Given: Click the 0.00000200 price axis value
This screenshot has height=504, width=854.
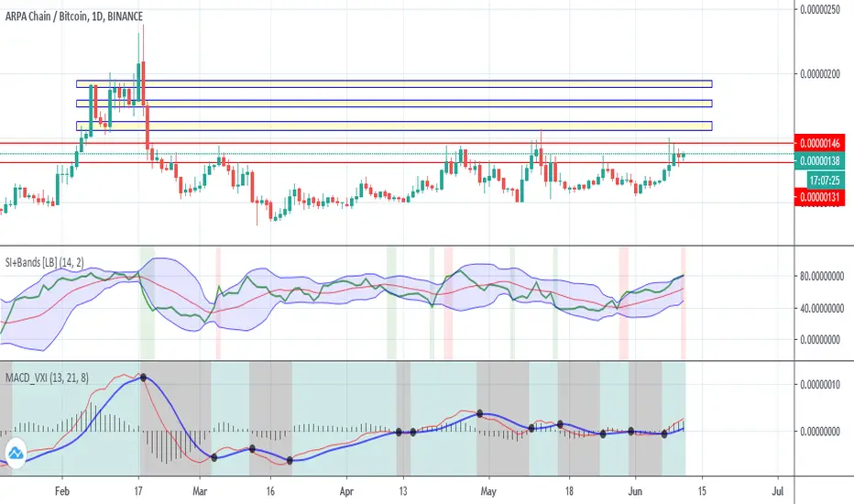Looking at the screenshot, I should 820,73.
